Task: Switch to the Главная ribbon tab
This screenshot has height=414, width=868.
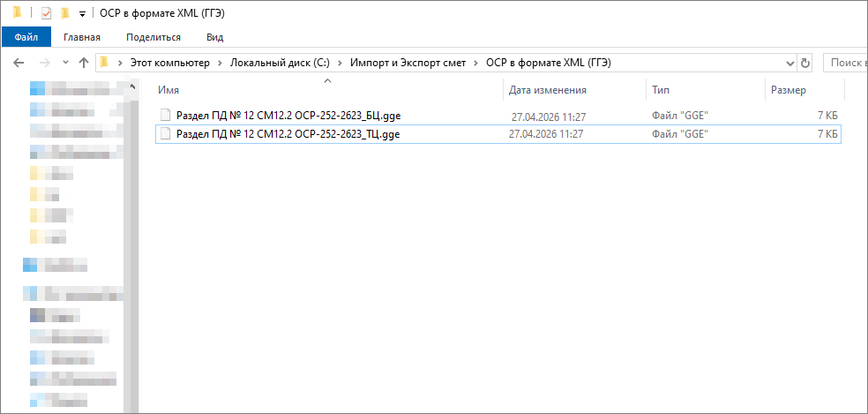Action: coord(82,37)
